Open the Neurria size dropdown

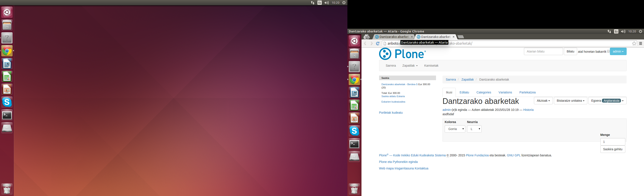(474, 129)
